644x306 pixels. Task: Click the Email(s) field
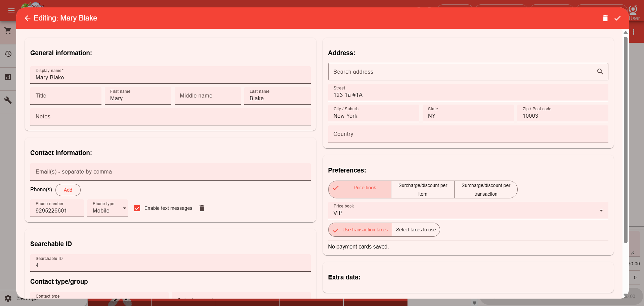170,172
